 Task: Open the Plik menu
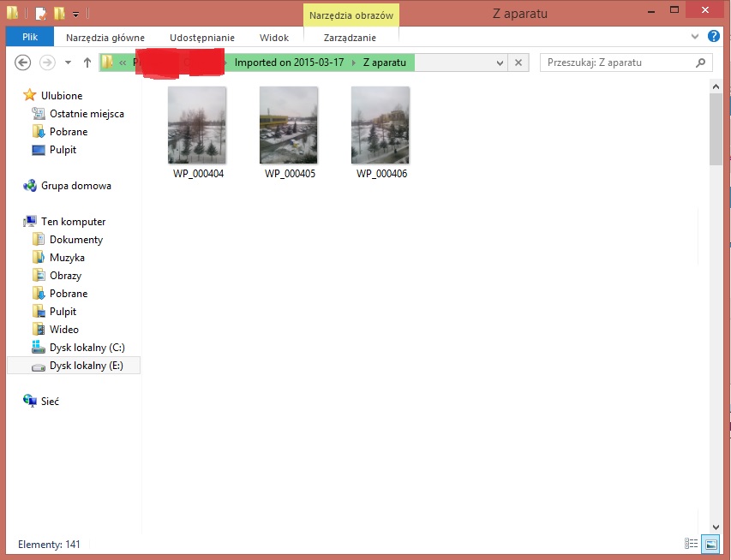coord(29,38)
